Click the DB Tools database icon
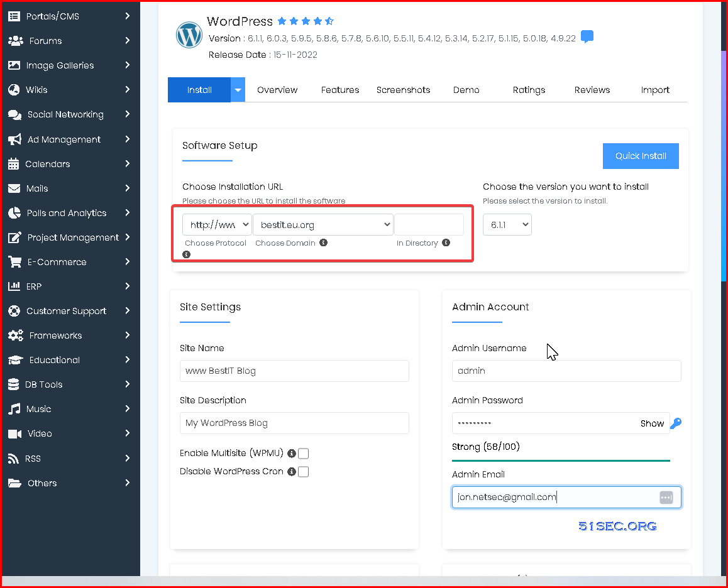Screen dimensions: 728x588 (x=14, y=384)
